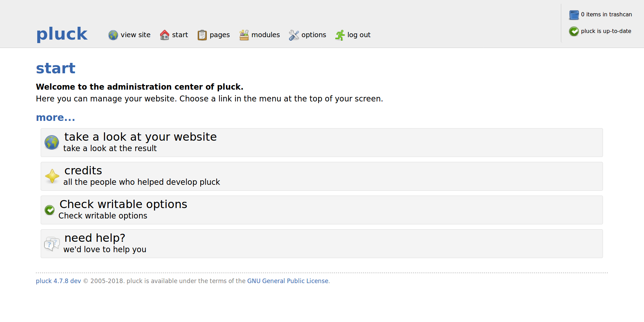Click the red house start icon
Viewport: 644px width, 322px height.
coord(164,35)
